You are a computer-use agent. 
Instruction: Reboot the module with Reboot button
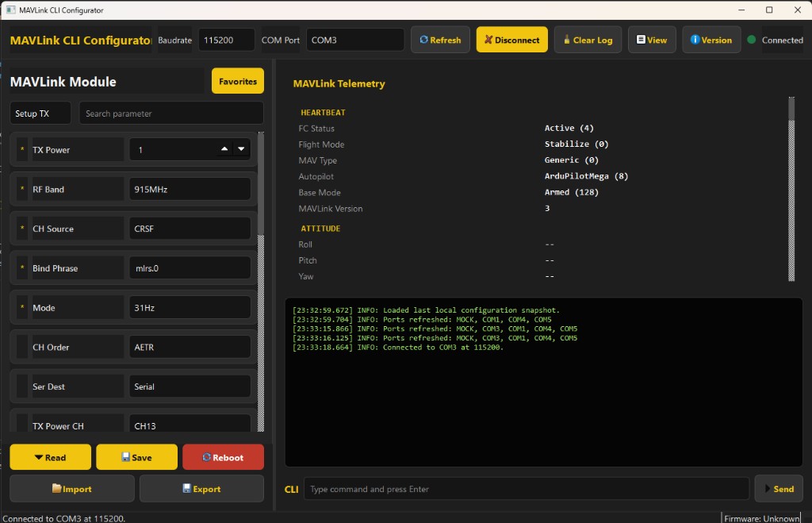click(x=223, y=457)
